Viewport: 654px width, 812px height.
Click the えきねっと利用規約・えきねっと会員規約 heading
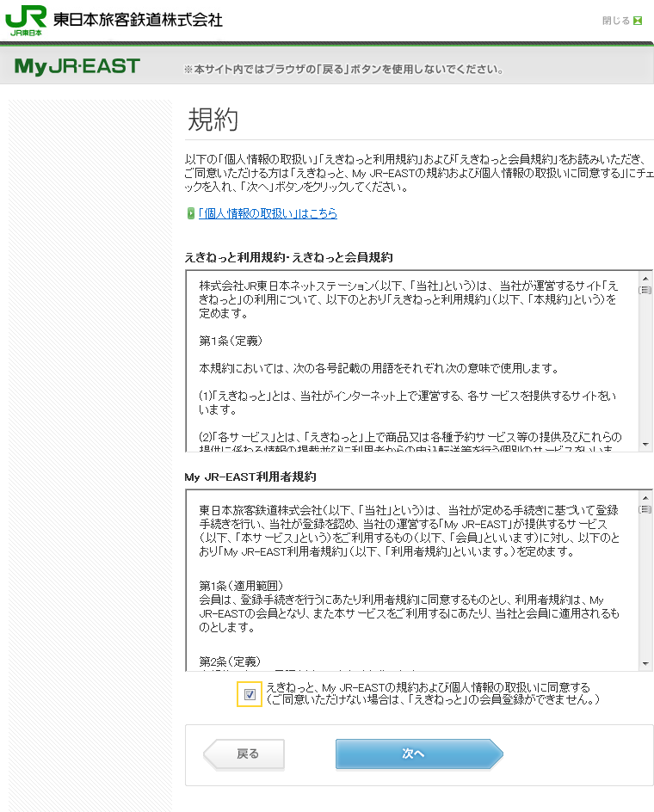tap(288, 257)
